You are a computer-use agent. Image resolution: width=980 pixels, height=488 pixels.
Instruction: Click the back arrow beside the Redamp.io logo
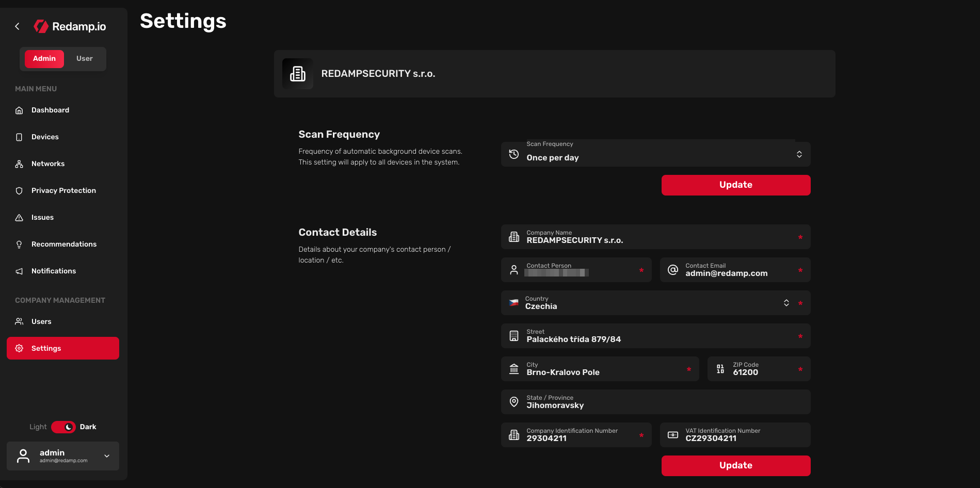point(17,26)
